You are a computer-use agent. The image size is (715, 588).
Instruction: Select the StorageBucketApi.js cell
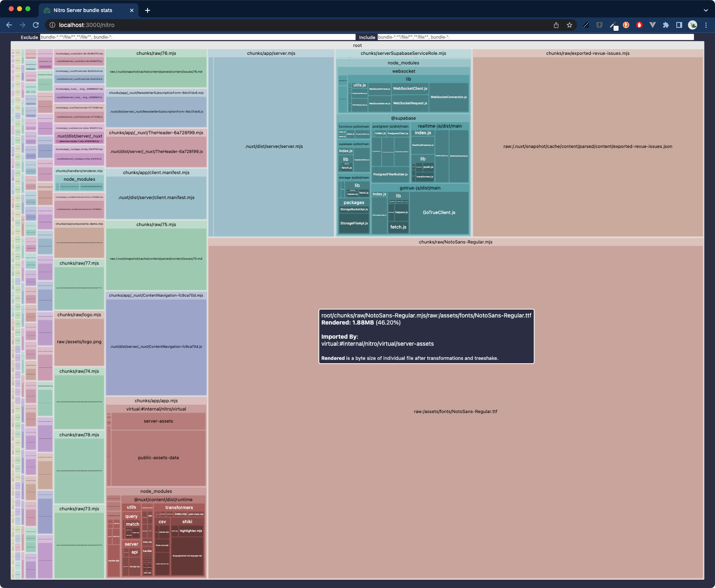click(354, 209)
